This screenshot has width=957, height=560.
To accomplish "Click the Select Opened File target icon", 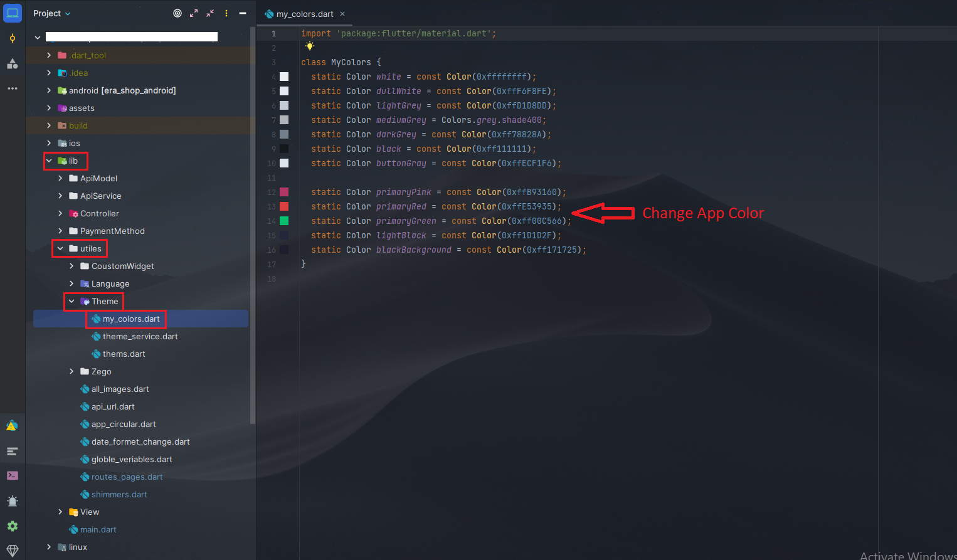I will [x=177, y=13].
